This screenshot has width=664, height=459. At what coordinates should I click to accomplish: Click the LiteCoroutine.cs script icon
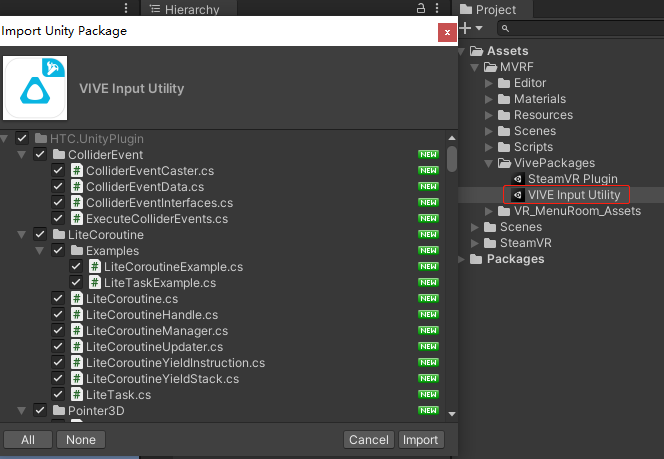tap(76, 299)
